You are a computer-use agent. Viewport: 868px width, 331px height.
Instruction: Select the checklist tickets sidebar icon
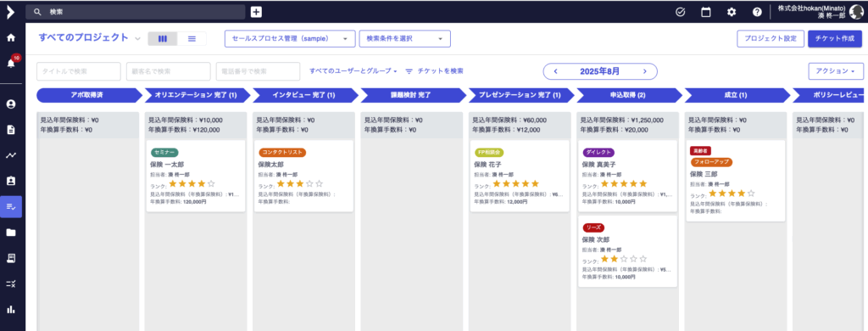[11, 206]
